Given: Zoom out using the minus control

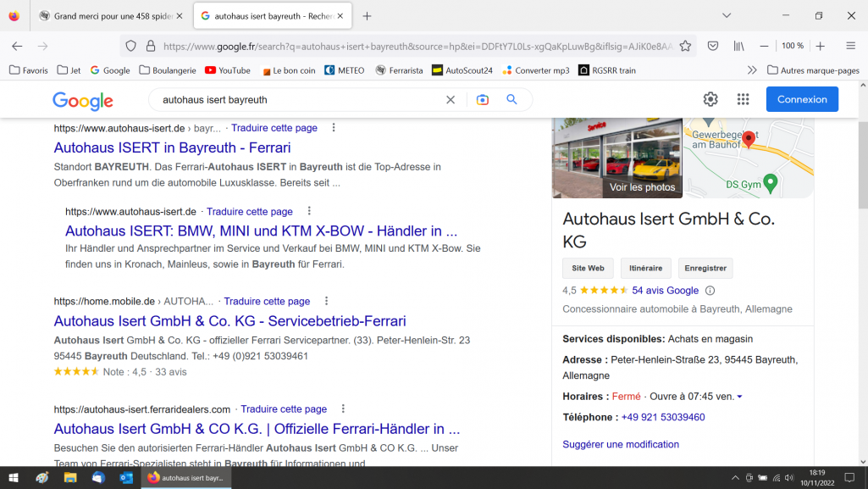Looking at the screenshot, I should [x=765, y=47].
